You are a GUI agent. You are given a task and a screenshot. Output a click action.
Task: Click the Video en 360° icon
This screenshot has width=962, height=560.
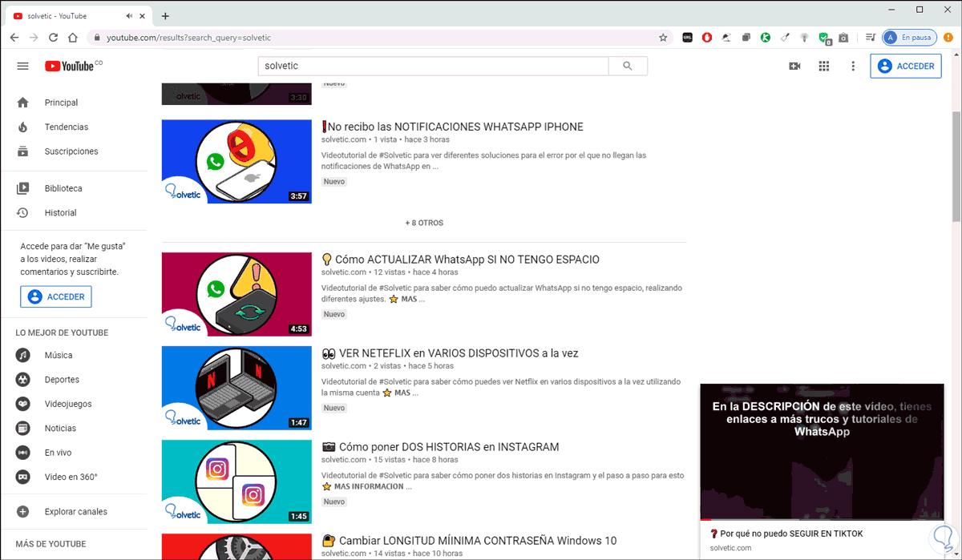(x=22, y=477)
